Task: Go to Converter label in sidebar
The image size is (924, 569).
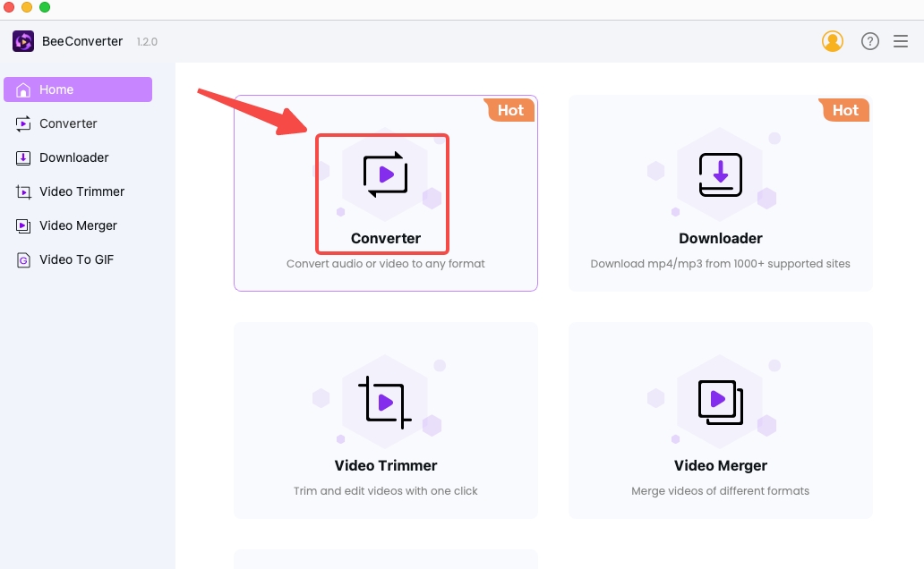Action: (68, 123)
